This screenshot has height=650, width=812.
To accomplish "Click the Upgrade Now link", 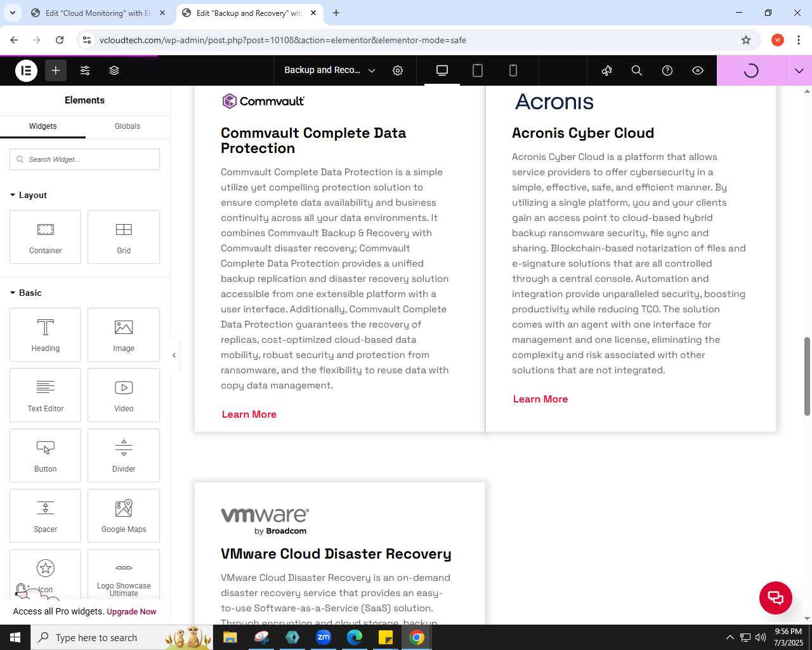I will (131, 612).
